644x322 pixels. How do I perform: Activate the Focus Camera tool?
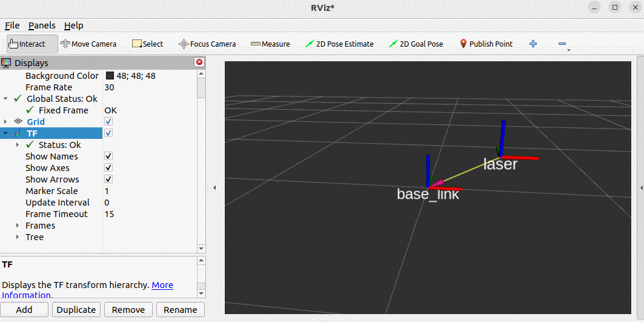point(207,44)
